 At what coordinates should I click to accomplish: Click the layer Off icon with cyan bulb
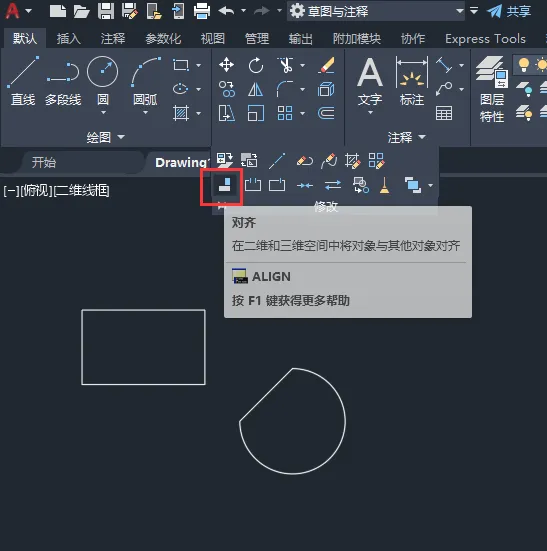[524, 89]
